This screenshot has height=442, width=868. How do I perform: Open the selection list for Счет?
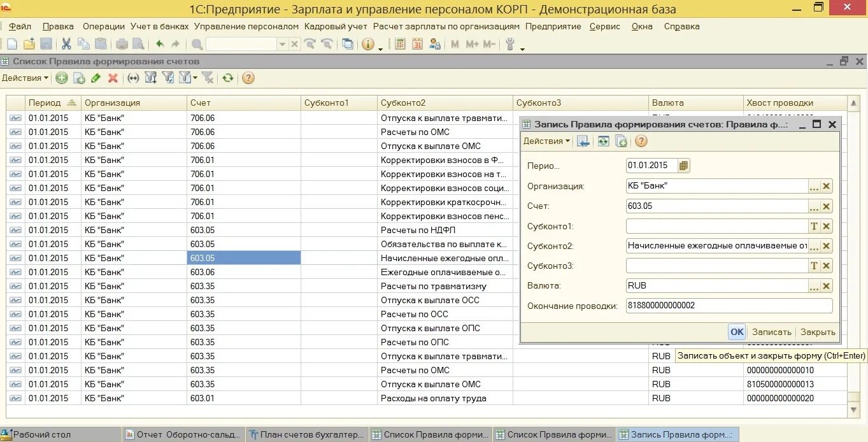(x=814, y=206)
